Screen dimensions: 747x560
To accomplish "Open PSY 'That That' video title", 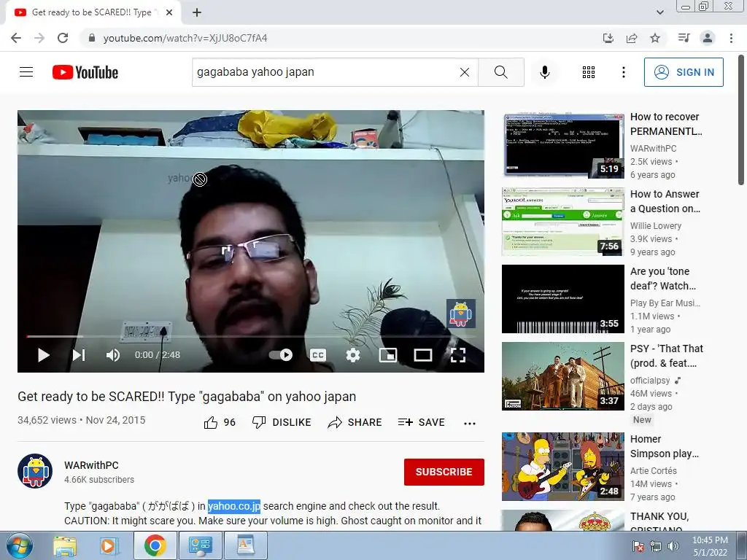I will point(667,356).
